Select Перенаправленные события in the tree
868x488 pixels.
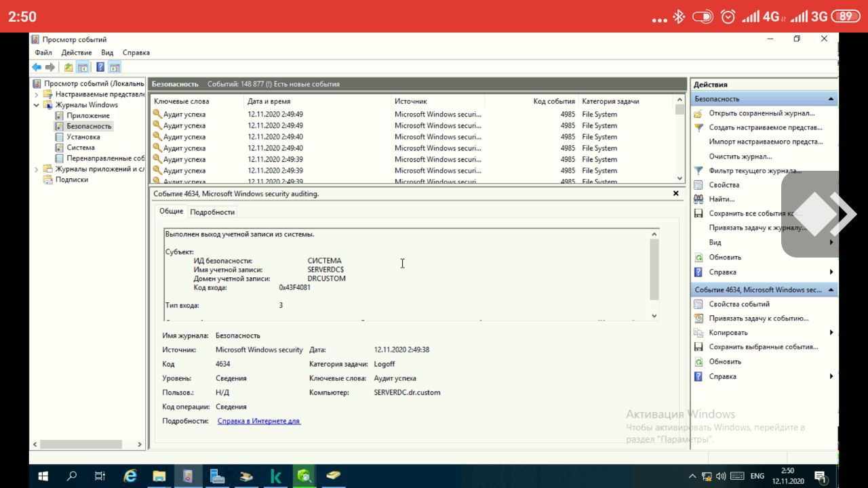point(105,158)
